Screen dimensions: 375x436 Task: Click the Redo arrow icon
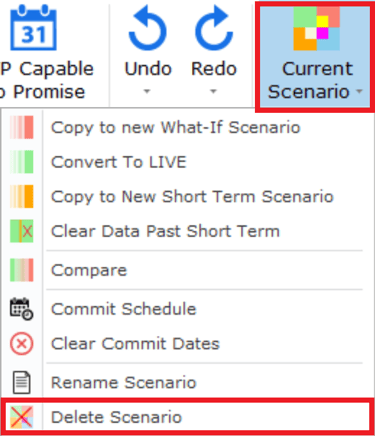(214, 27)
